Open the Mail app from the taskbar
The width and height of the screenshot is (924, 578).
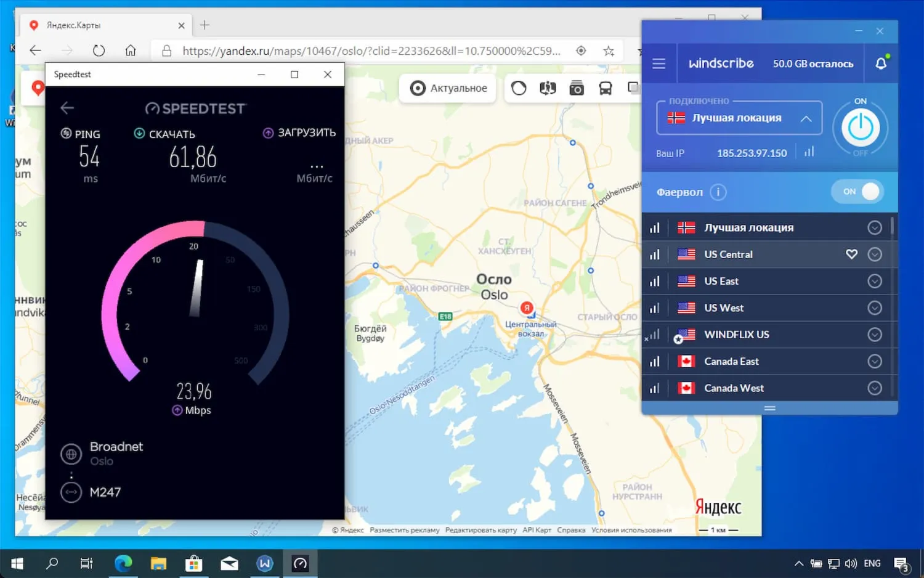coord(229,563)
